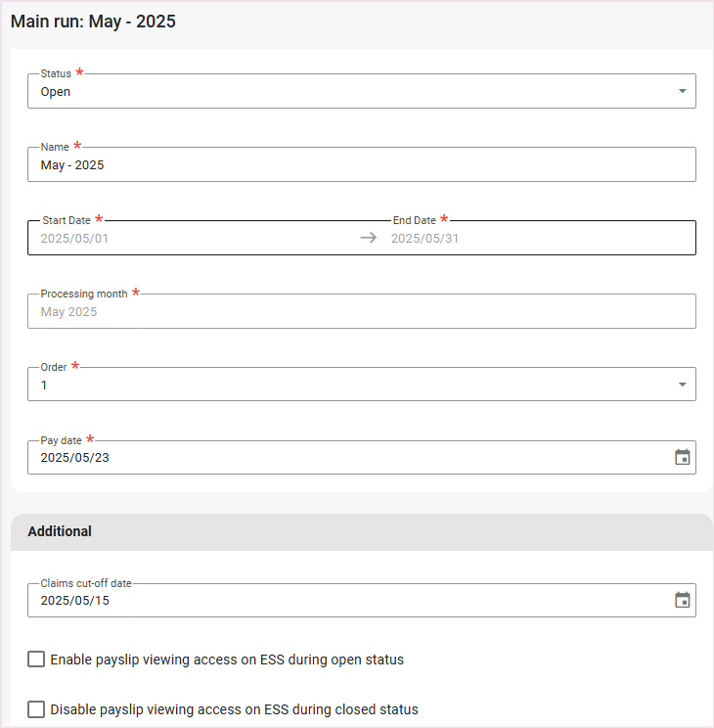Select the 'Open' value in Status field
This screenshot has width=714, height=728.
coord(56,92)
